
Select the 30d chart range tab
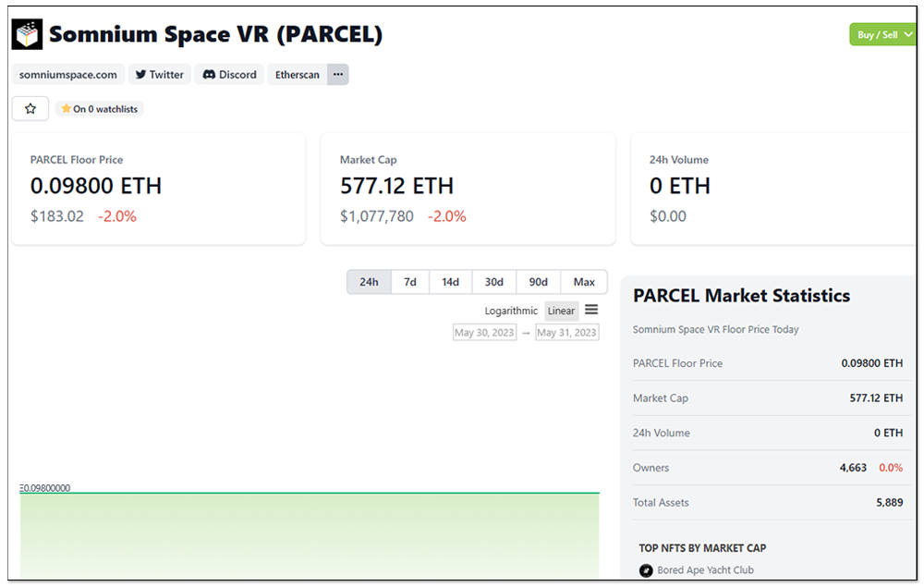[493, 282]
